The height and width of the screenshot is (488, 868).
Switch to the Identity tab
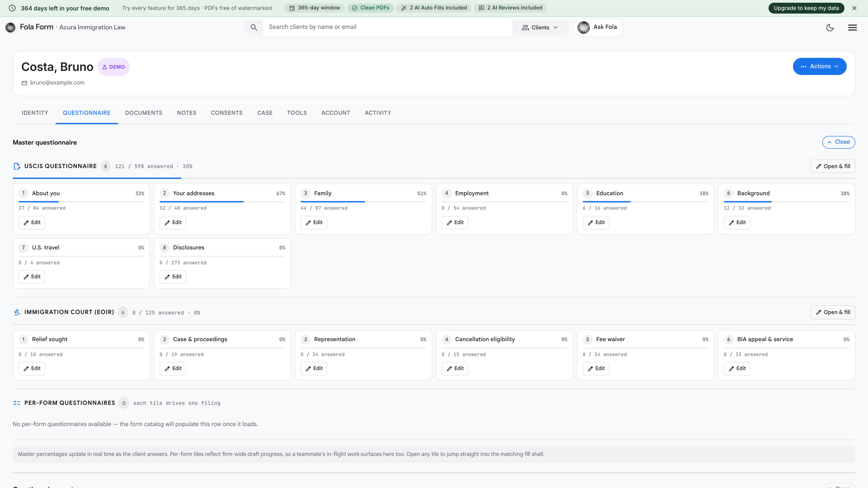point(35,113)
